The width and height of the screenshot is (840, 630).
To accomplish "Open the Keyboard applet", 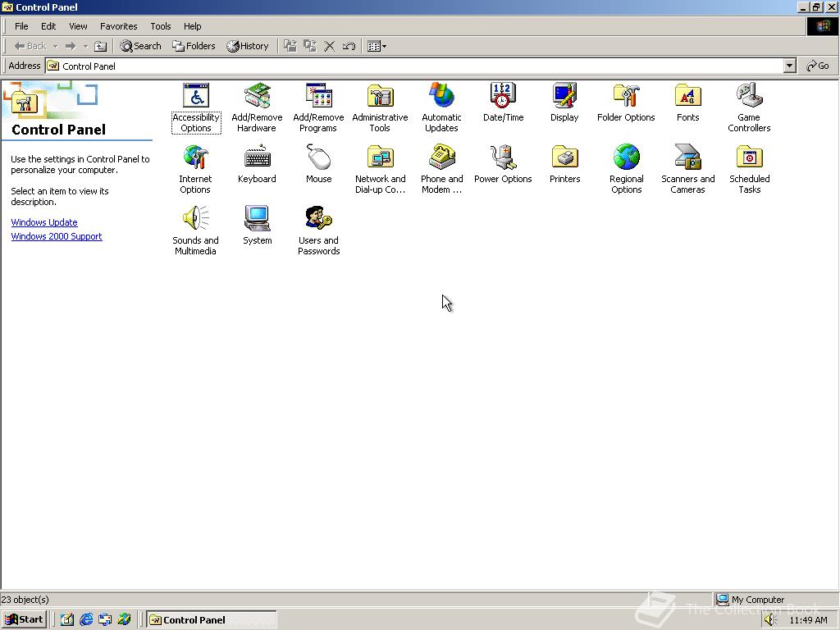I will 257,164.
